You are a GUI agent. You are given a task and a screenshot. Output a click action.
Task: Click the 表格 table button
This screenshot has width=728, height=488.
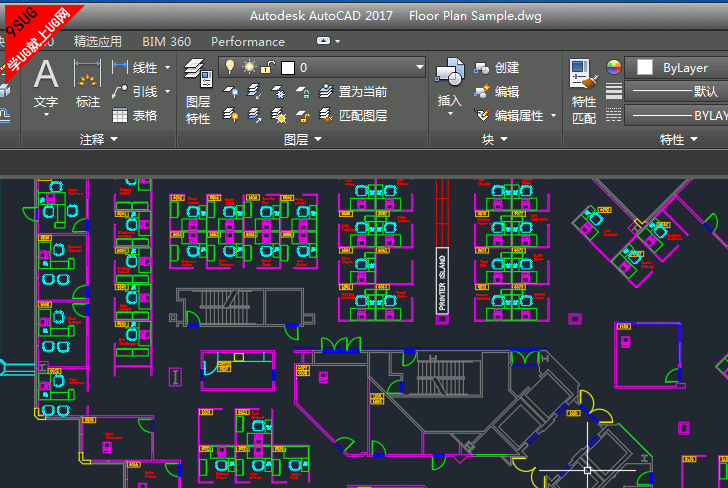135,115
